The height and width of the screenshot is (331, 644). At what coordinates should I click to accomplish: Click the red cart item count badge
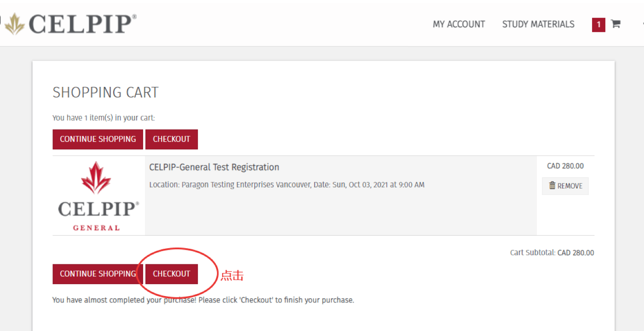point(598,24)
